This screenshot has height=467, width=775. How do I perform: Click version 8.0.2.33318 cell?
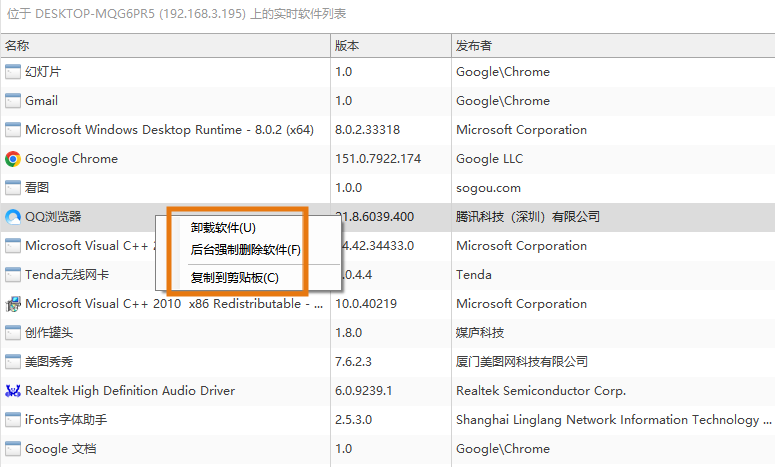367,130
